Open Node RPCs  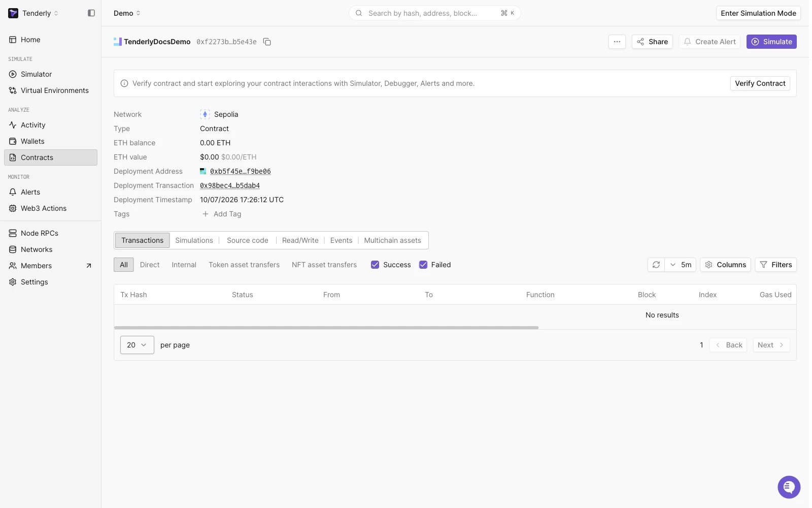(x=51, y=233)
